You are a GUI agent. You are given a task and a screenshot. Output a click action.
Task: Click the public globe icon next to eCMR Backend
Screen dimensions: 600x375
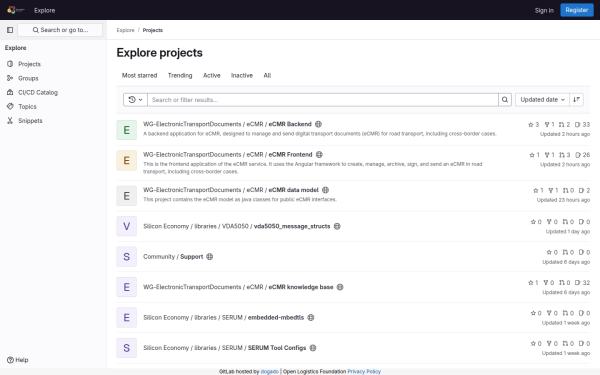pyautogui.click(x=318, y=124)
